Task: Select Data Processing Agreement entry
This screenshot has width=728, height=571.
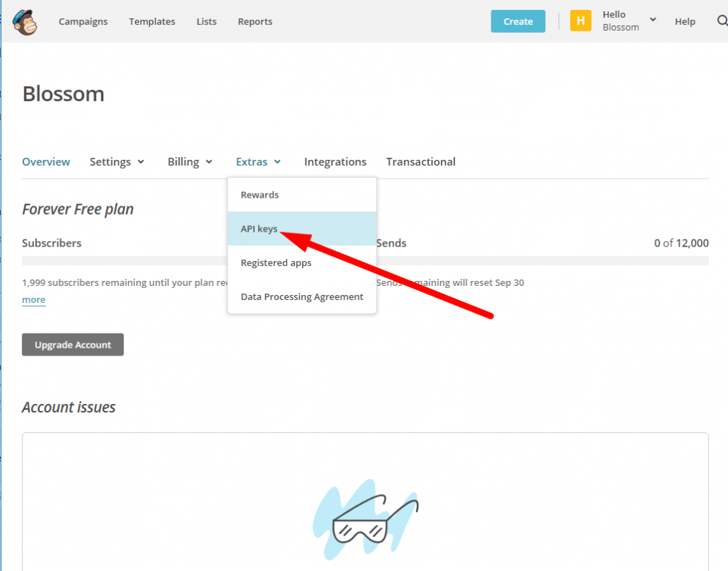Action: click(301, 297)
